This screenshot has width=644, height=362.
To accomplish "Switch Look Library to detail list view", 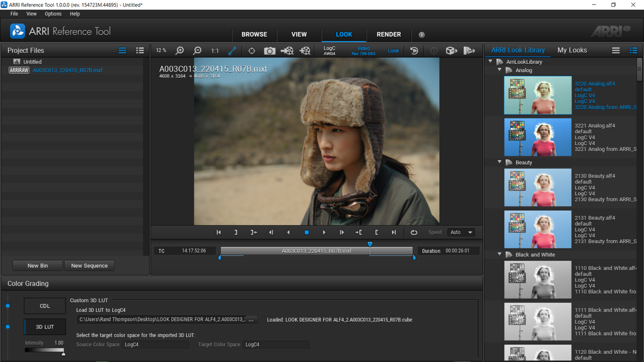I will (x=633, y=50).
